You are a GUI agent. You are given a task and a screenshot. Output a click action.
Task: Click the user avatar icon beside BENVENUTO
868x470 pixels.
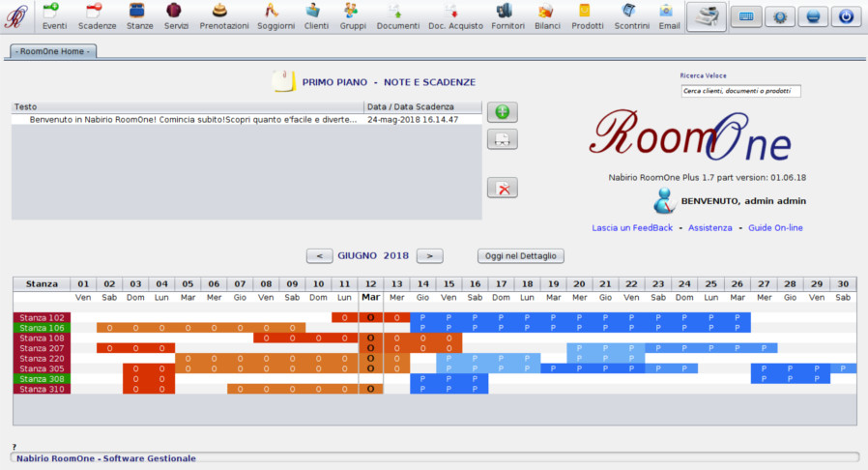point(664,201)
